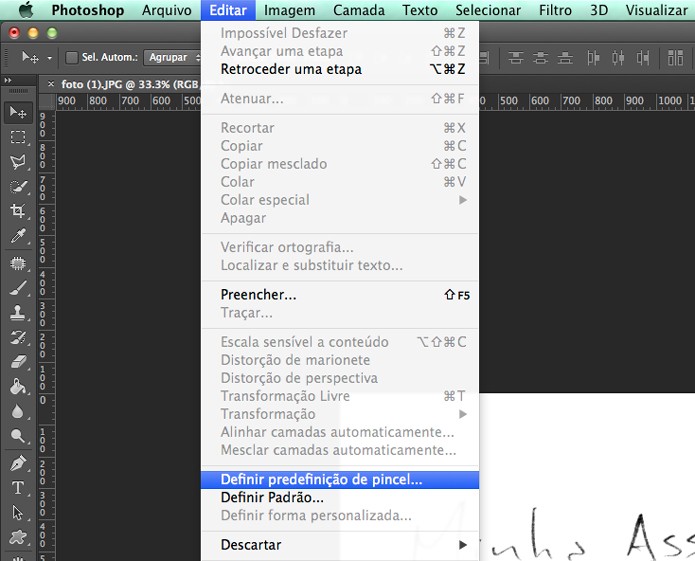The image size is (695, 561).
Task: Select the History Brush tool
Action: [x=18, y=338]
